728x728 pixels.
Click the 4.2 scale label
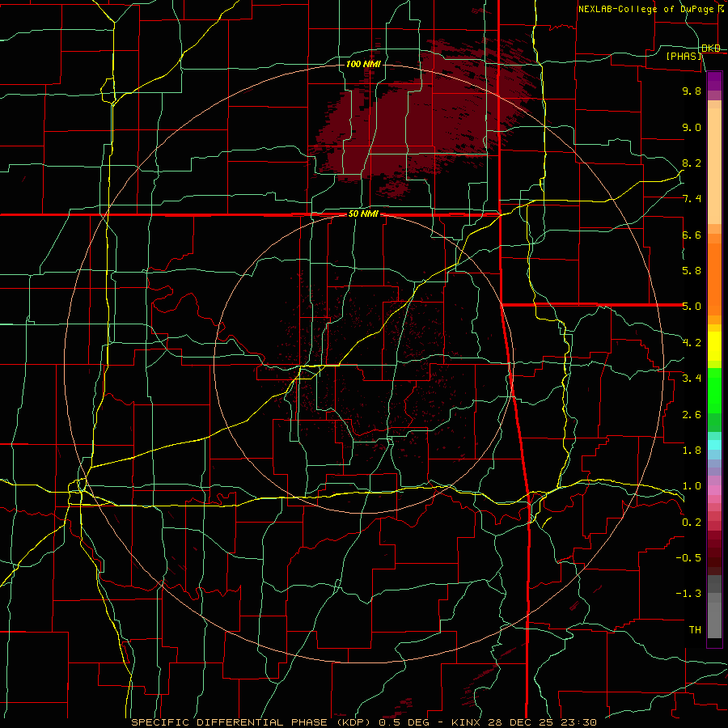692,343
